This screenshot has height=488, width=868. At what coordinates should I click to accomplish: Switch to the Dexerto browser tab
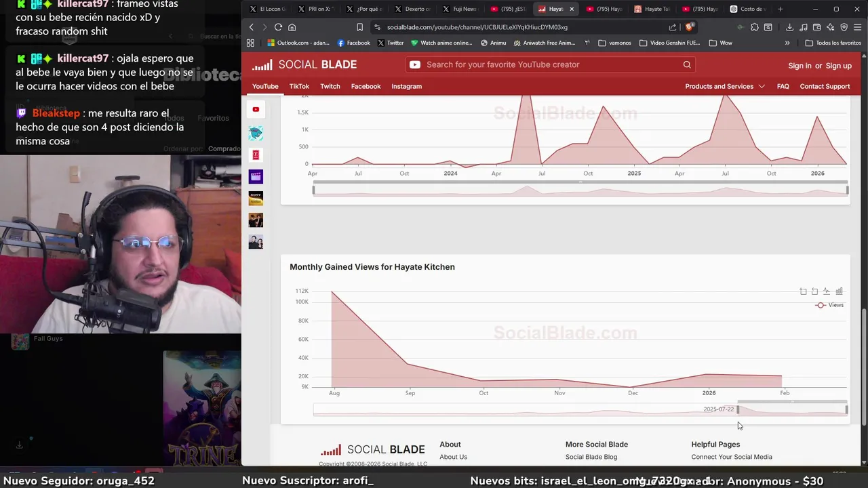click(x=412, y=9)
